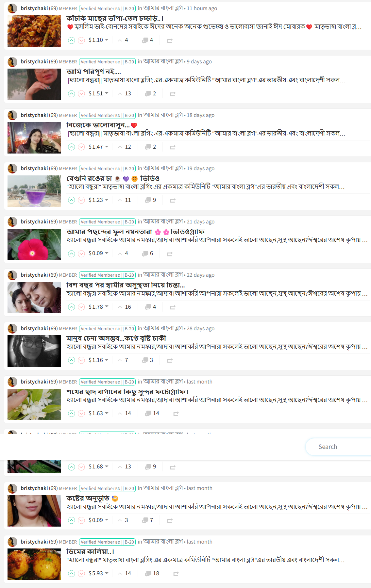Screen dimensions: 371x588
Task: Resteem the $5.93 egg curry post
Action: click(176, 574)
